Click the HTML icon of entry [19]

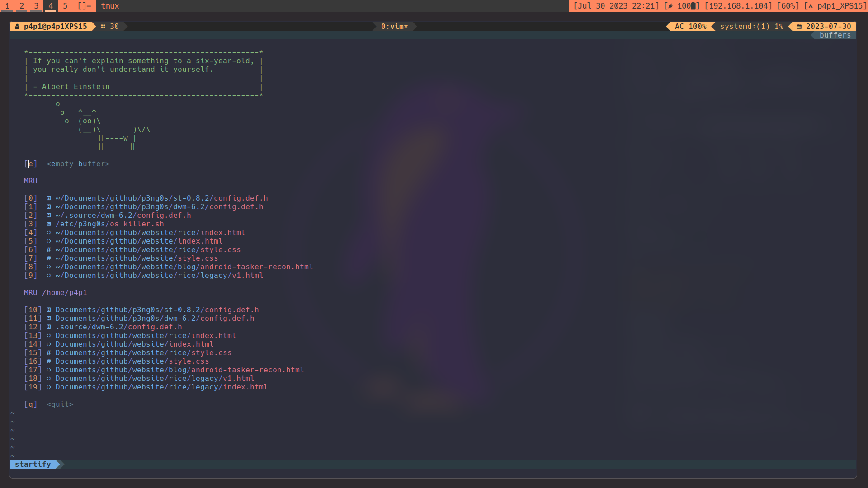48,387
